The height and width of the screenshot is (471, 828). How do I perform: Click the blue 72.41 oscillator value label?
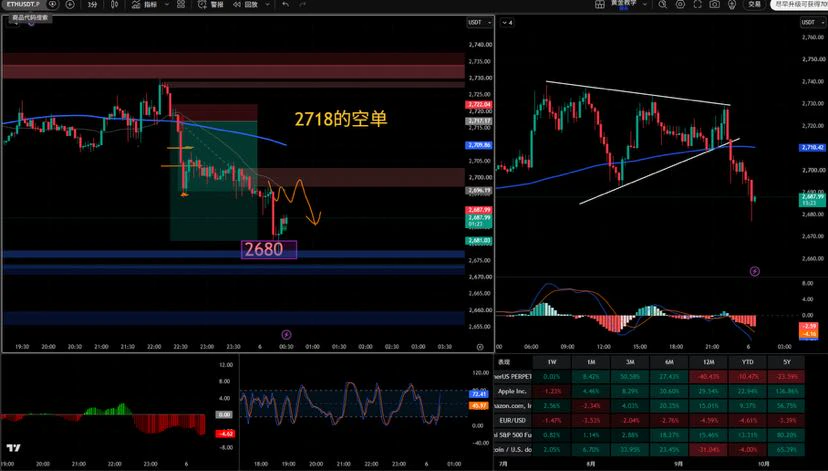click(478, 394)
